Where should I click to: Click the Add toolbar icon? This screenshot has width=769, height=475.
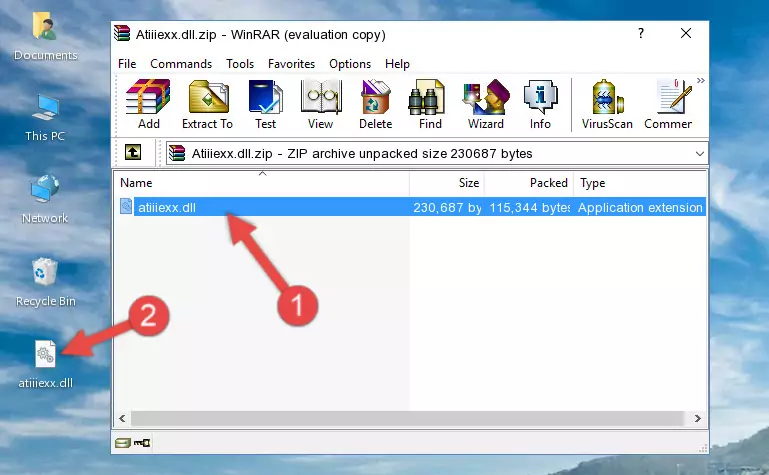148,104
